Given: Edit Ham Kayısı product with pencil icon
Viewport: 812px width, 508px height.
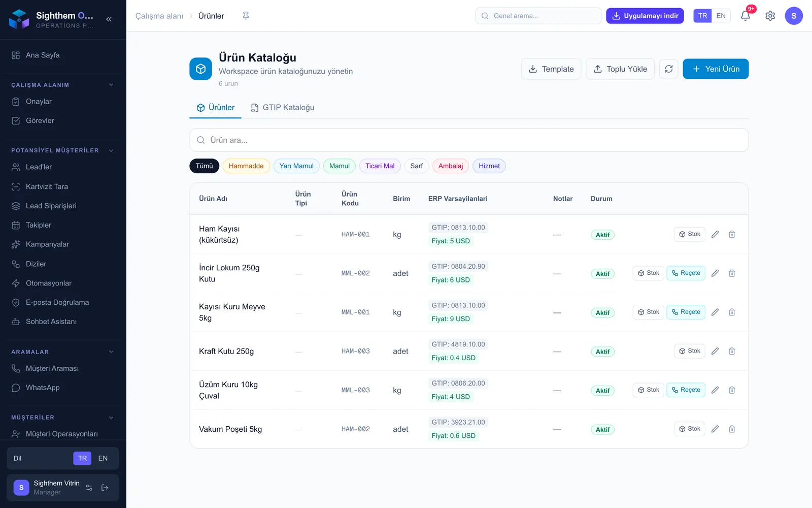Looking at the screenshot, I should (715, 234).
